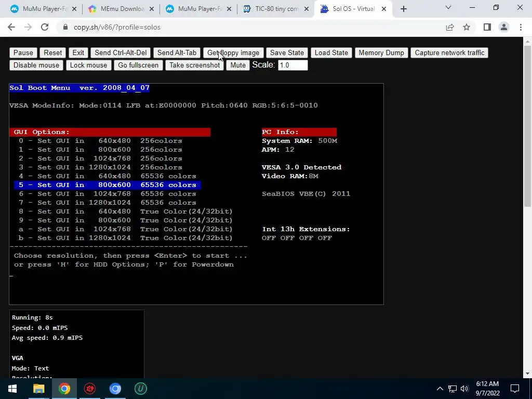Toggle Disable mouse button
The width and height of the screenshot is (532, 399).
click(x=36, y=65)
